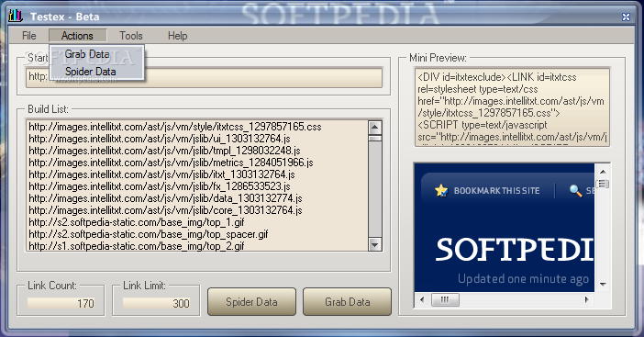Click the preview horizontal scroll right arrow
This screenshot has height=337, width=644.
[587, 299]
